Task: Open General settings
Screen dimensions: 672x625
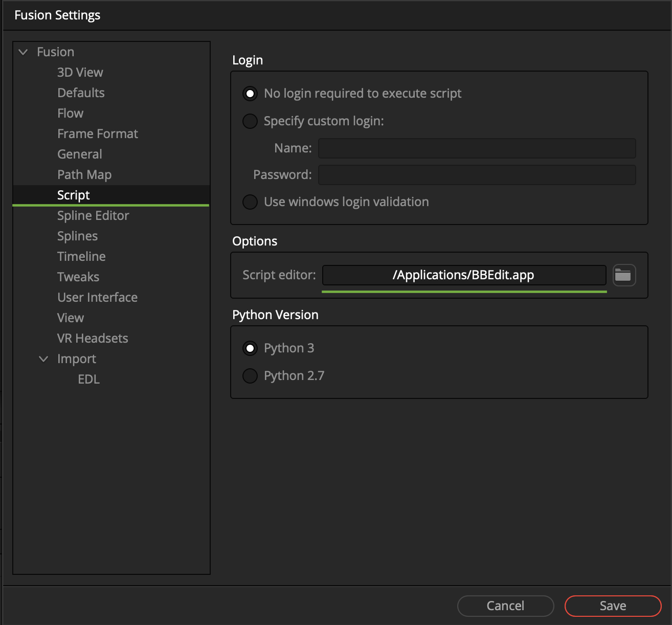Action: click(80, 154)
